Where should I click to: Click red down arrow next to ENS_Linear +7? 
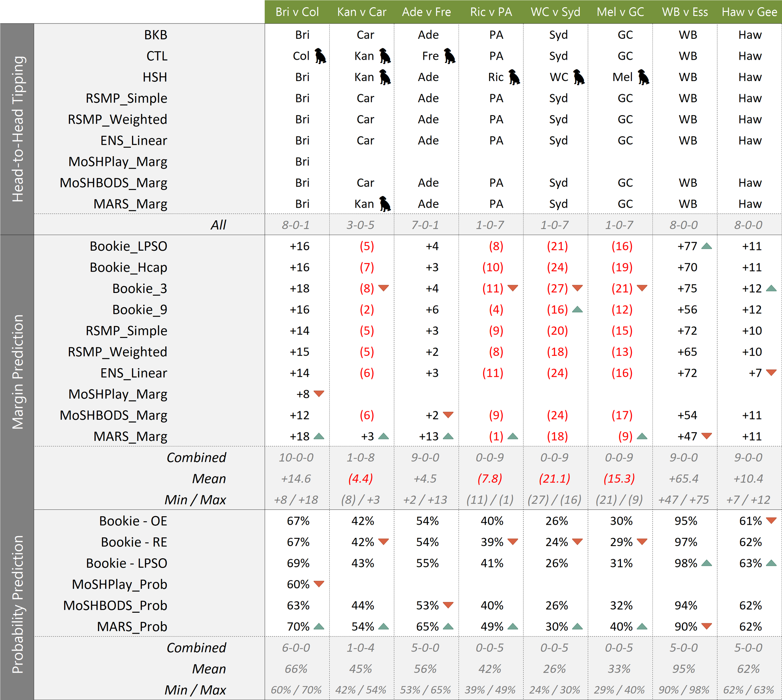click(771, 373)
